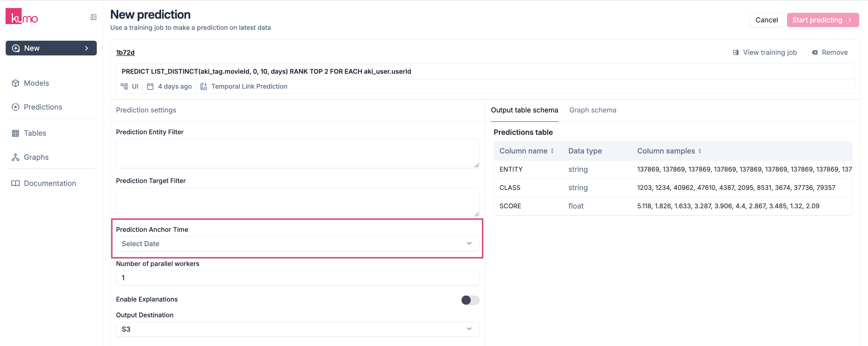This screenshot has width=868, height=346.
Task: Click the Cancel button
Action: 766,20
